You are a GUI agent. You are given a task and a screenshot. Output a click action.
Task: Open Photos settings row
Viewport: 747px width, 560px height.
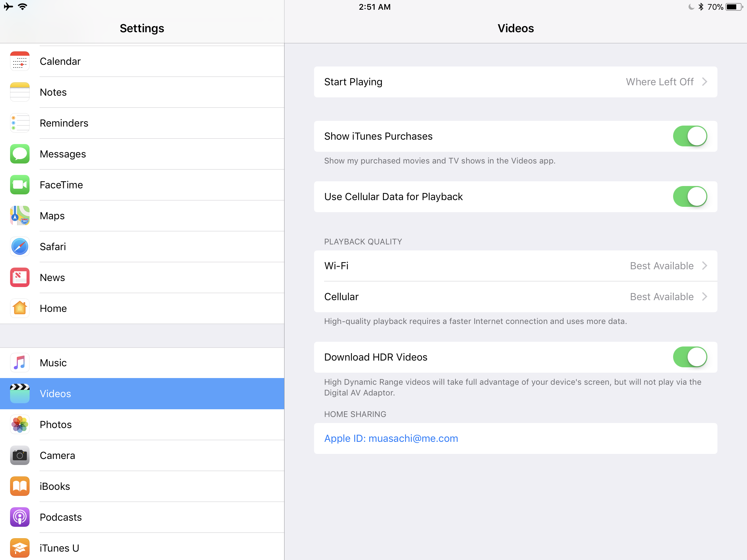click(x=142, y=424)
